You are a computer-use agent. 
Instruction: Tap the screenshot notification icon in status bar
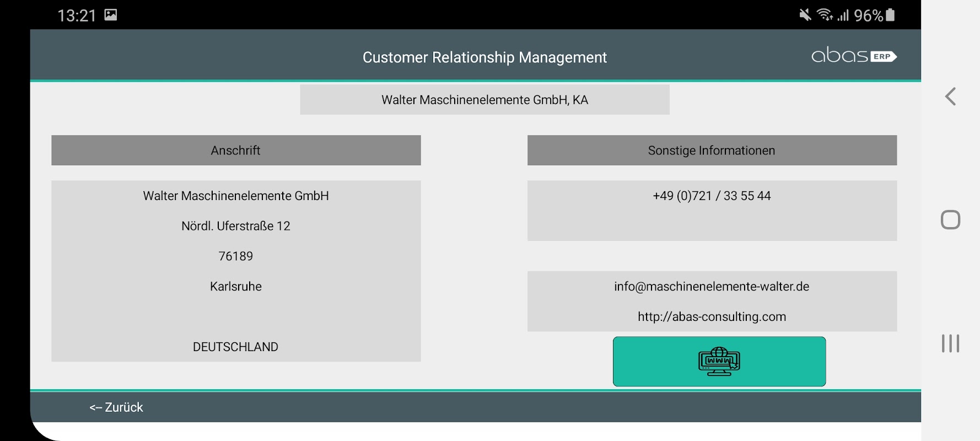(111, 15)
